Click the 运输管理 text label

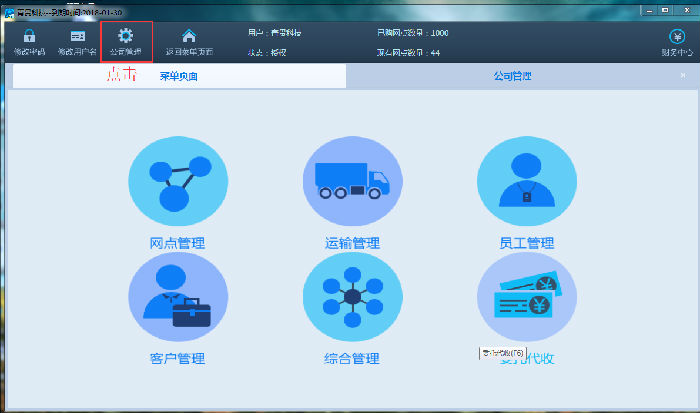tap(352, 243)
